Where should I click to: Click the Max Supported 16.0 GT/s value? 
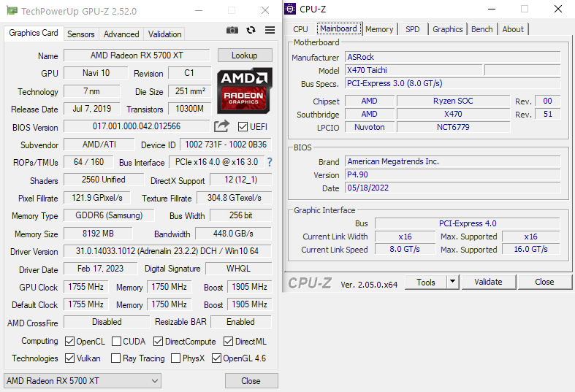(530, 249)
